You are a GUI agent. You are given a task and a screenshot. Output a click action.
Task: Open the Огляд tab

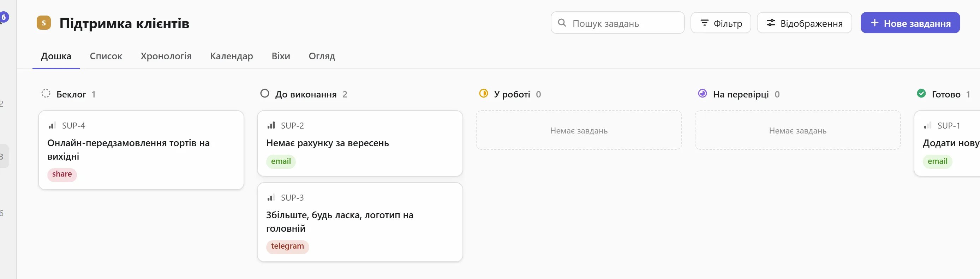[x=322, y=56]
